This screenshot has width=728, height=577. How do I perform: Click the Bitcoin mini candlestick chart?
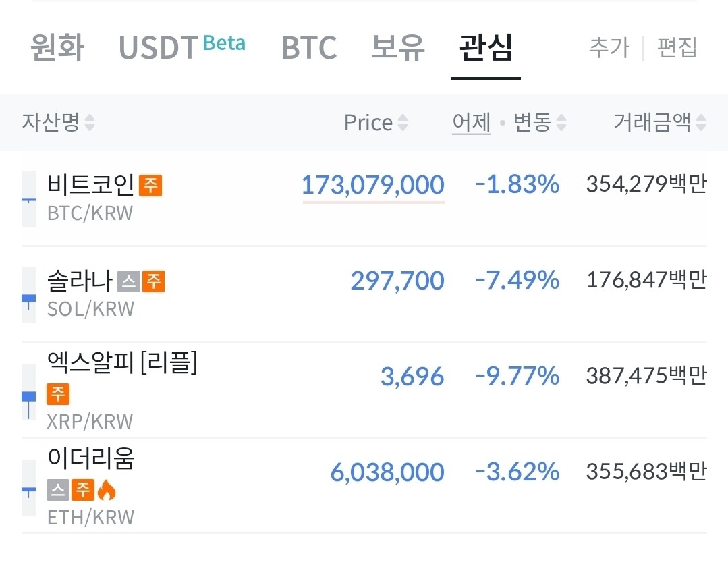[x=28, y=199]
